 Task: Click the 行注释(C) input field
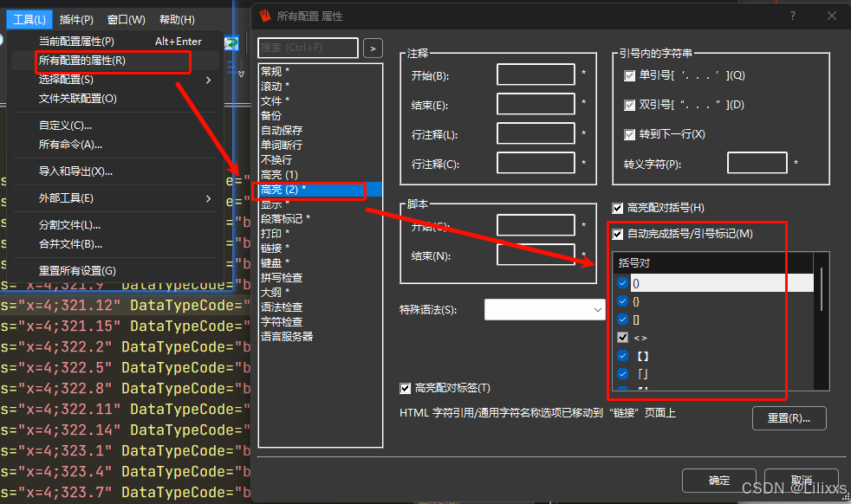click(536, 163)
